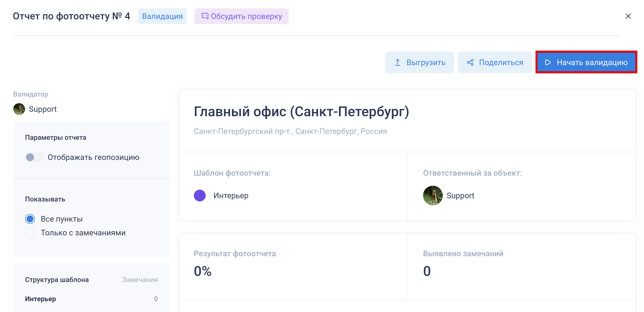Viewport: 644px width, 312px height.
Task: Click the 0% report result value
Action: [x=203, y=271]
